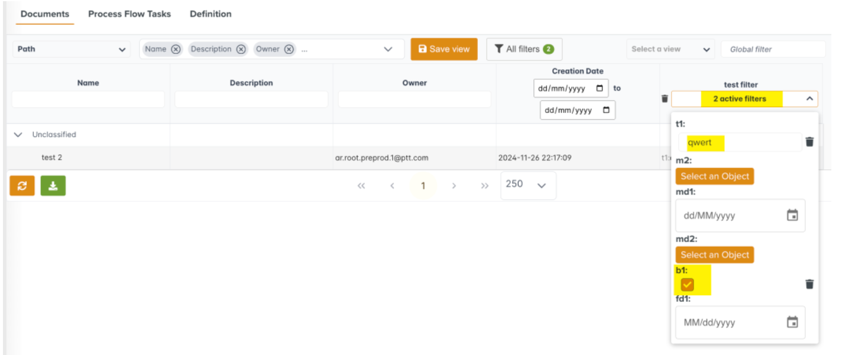Click into the Global filter field
The image size is (868, 355).
772,50
